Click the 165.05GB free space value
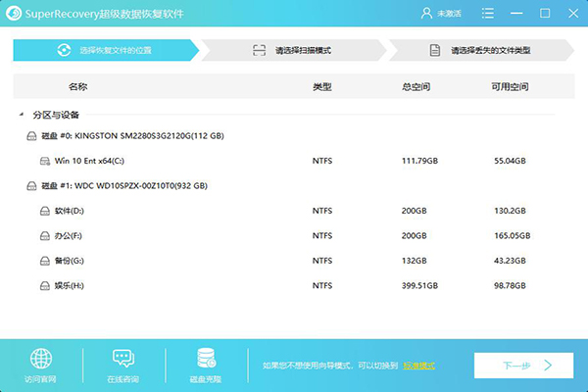 click(x=512, y=235)
